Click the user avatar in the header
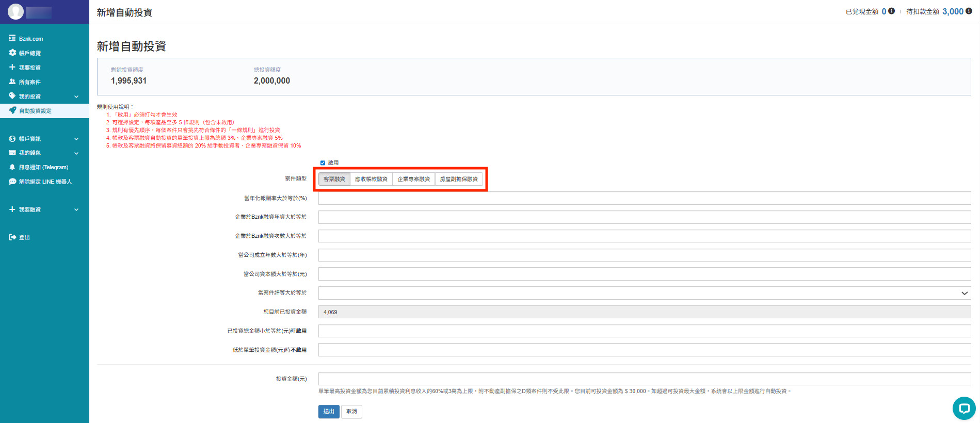Viewport: 980px width, 423px height. click(x=15, y=11)
